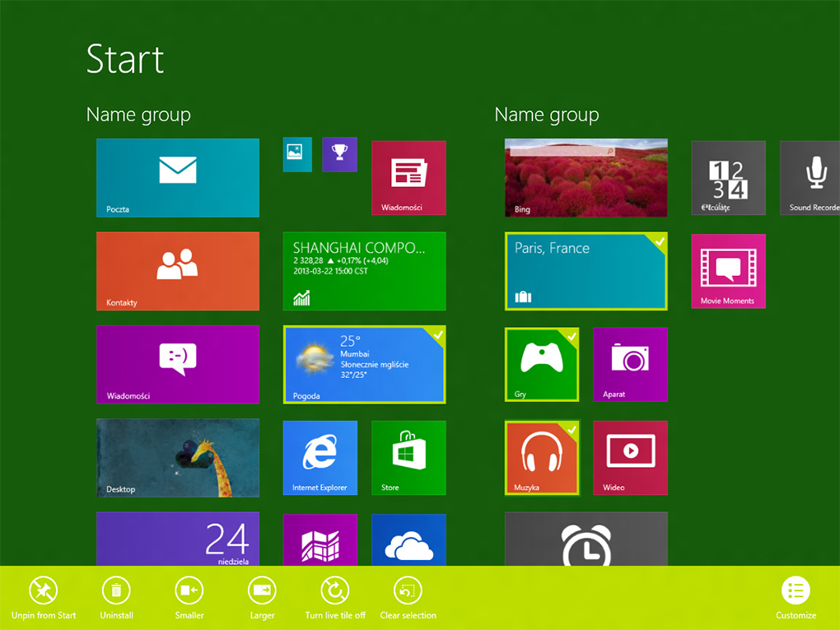Image resolution: width=840 pixels, height=630 pixels.
Task: Click the left Name group field
Action: pyautogui.click(x=138, y=114)
